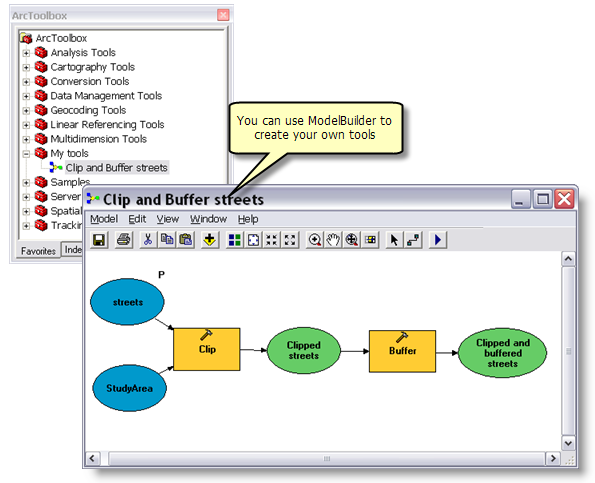Select the Clip tool rectangle
Viewport: 595px width, 483px height.
coord(207,349)
